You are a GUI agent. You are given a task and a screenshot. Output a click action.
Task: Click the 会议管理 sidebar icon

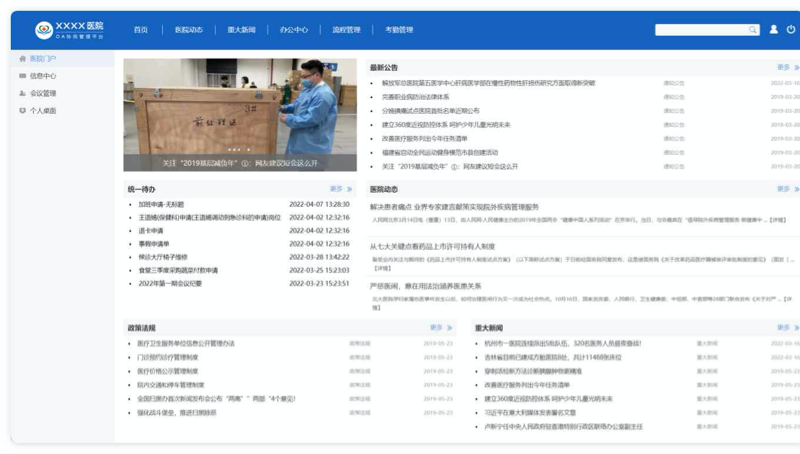point(23,93)
